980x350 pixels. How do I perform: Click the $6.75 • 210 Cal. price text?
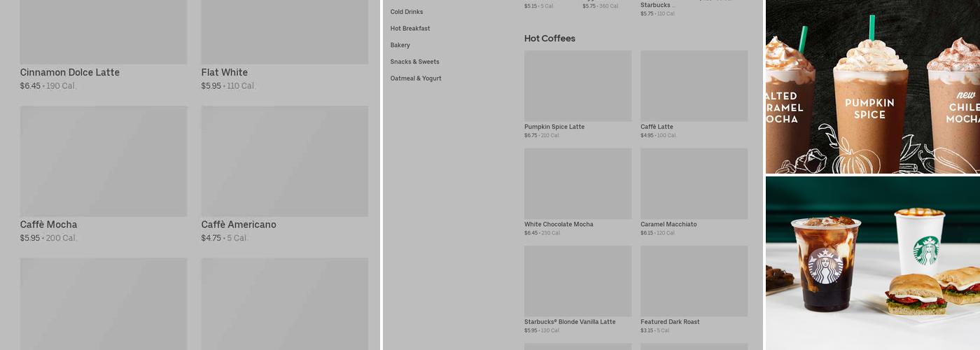[542, 136]
